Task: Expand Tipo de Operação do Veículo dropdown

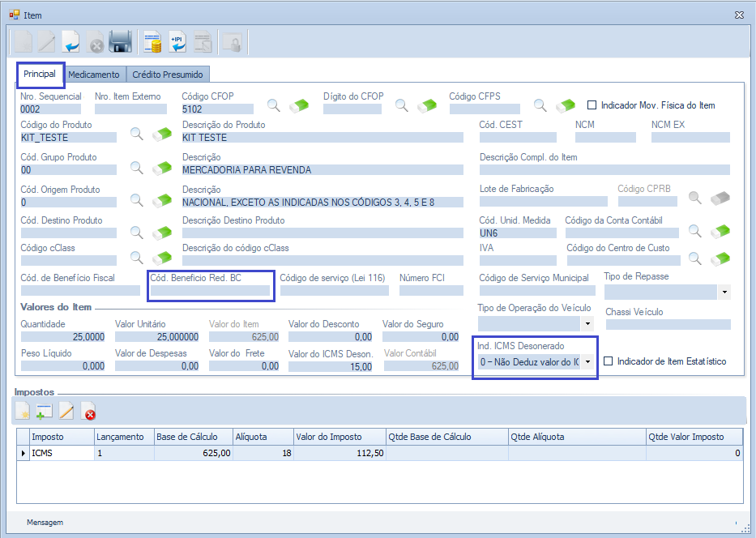Action: click(x=587, y=324)
